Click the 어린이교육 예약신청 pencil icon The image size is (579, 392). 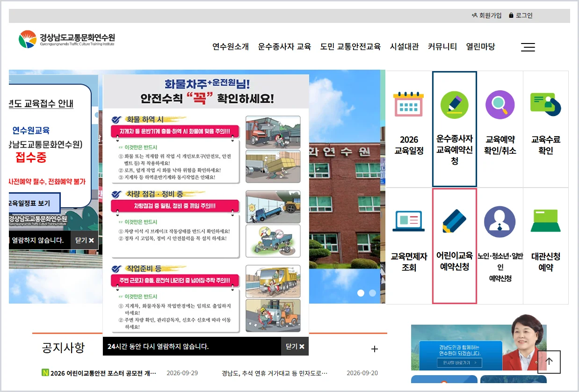click(x=454, y=221)
